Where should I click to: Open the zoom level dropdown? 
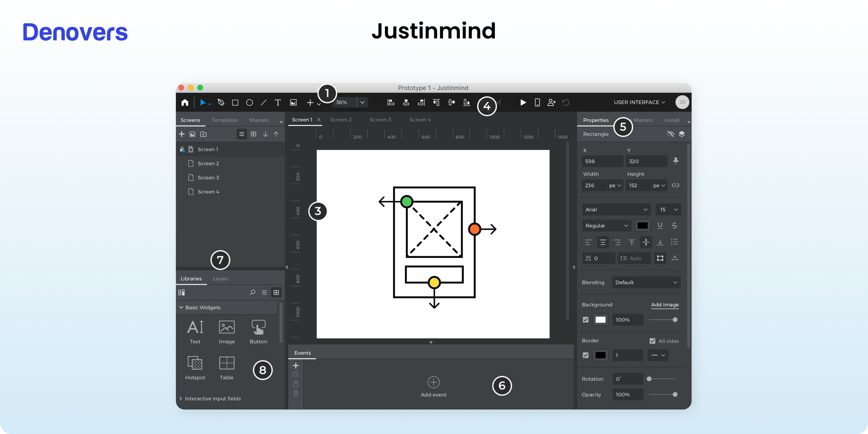362,102
